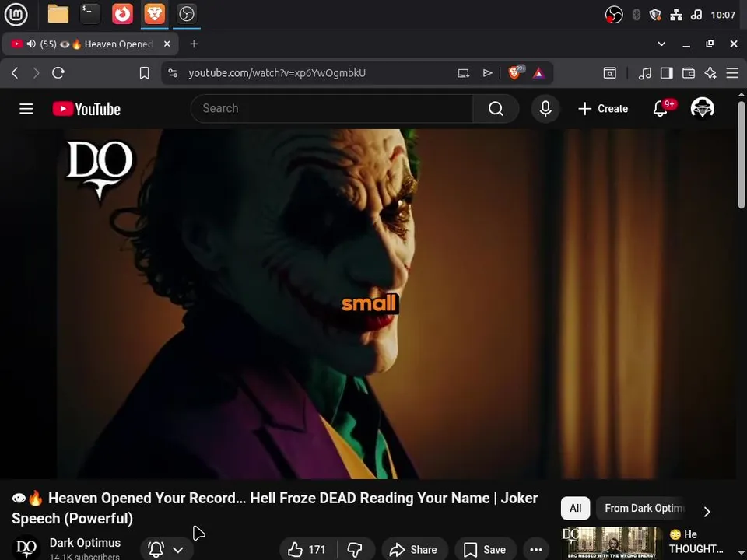Click the youtube.com address bar URL
Image resolution: width=747 pixels, height=560 pixels.
point(277,73)
